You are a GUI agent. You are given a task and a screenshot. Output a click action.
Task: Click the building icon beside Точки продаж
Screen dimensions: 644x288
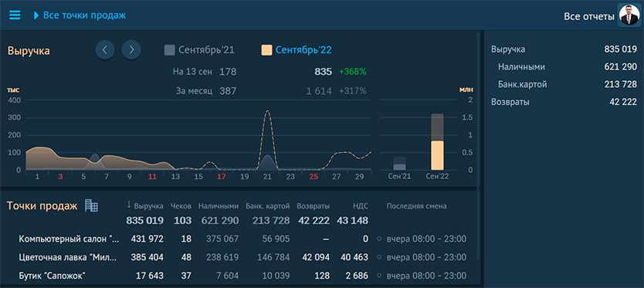[91, 205]
